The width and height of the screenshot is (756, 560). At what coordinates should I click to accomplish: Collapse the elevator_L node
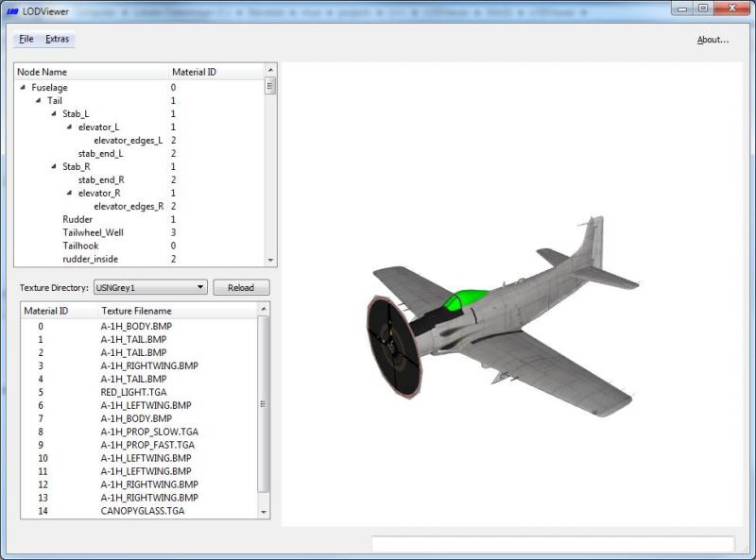[x=69, y=127]
